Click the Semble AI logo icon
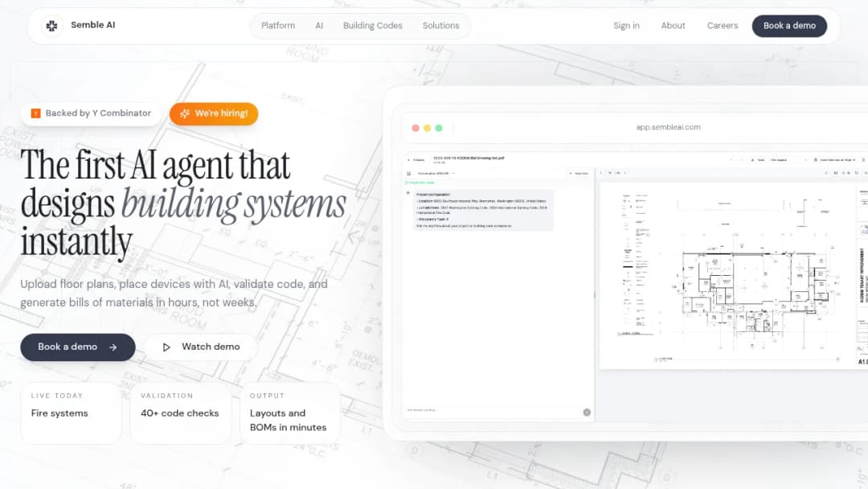868x489 pixels. pos(52,26)
